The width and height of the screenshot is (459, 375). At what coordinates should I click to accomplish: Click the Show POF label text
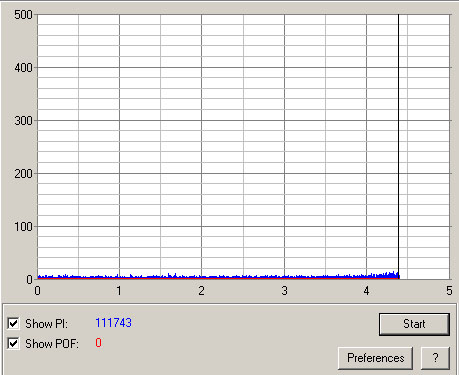52,344
